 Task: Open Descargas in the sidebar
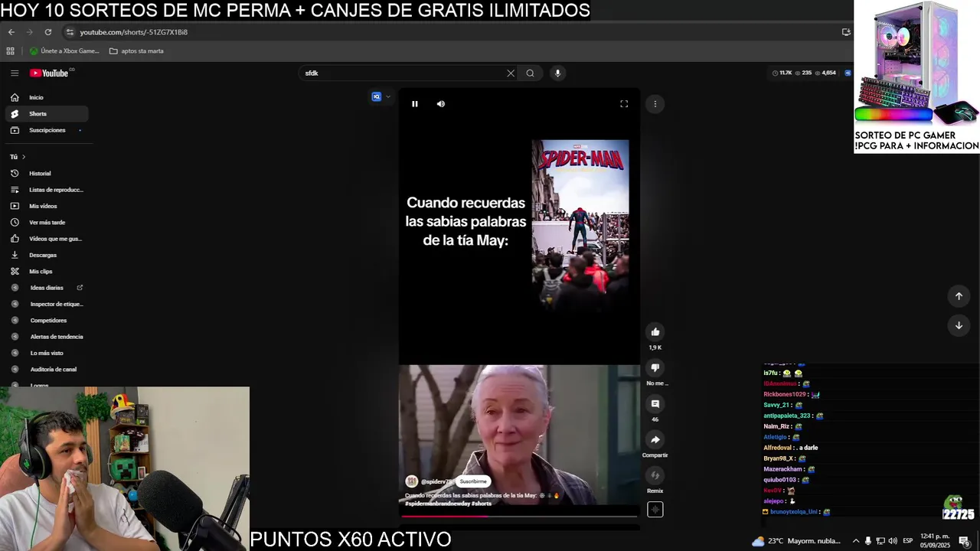click(46, 255)
